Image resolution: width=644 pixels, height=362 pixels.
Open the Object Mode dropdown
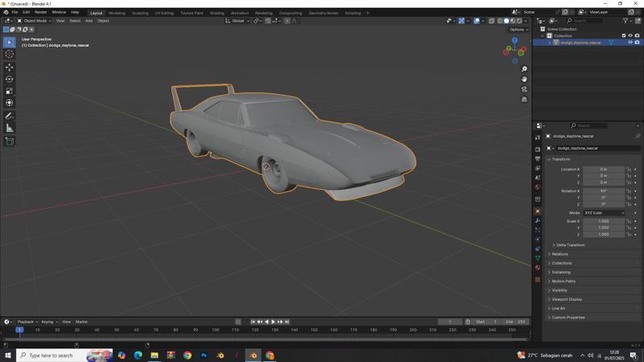tap(34, 21)
